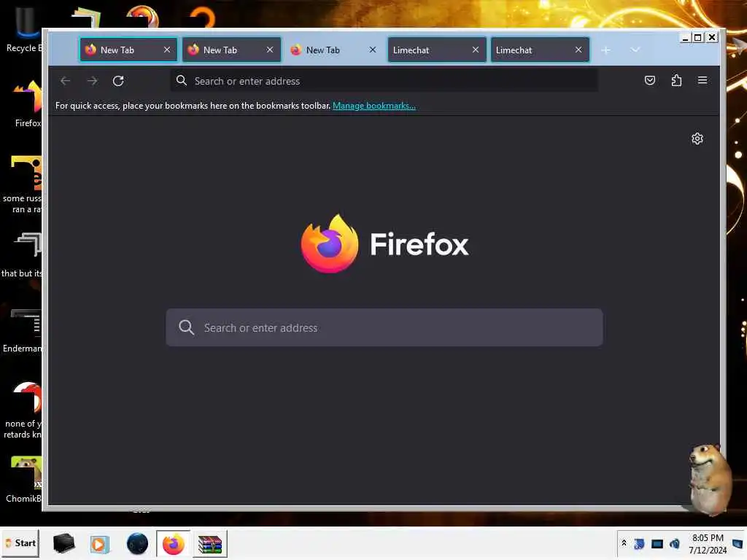This screenshot has height=560, width=747.
Task: Select the ChomikB desktop icon
Action: tap(24, 479)
